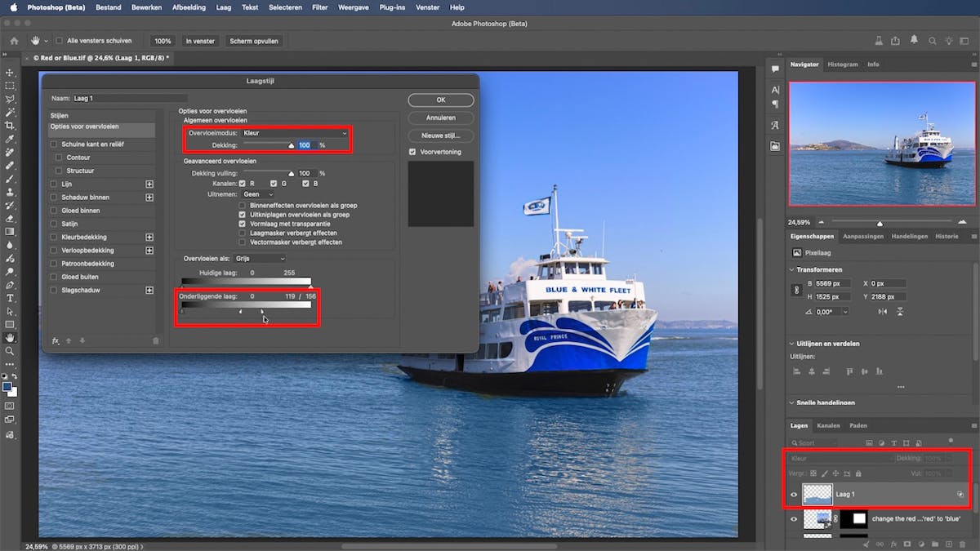
Task: Toggle Alle vensters schuiven checkbox
Action: pyautogui.click(x=59, y=40)
